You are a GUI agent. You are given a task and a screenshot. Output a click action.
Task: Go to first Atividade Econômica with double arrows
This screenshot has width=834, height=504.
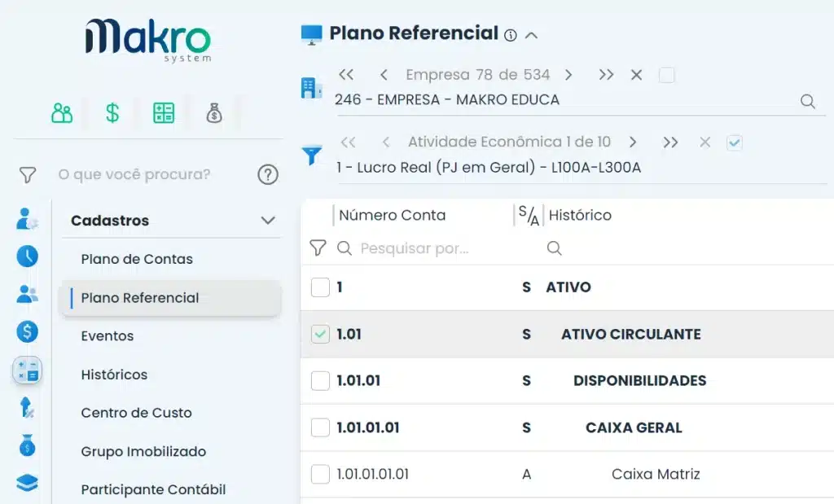349,142
